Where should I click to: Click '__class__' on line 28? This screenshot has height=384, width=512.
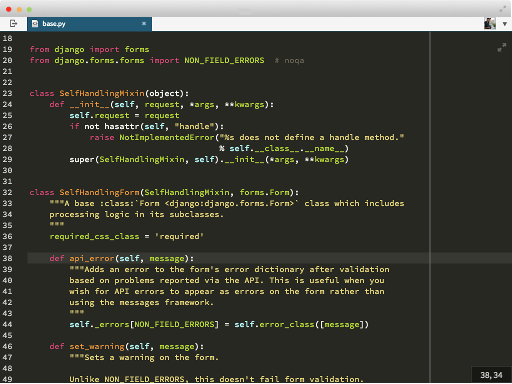click(277, 148)
